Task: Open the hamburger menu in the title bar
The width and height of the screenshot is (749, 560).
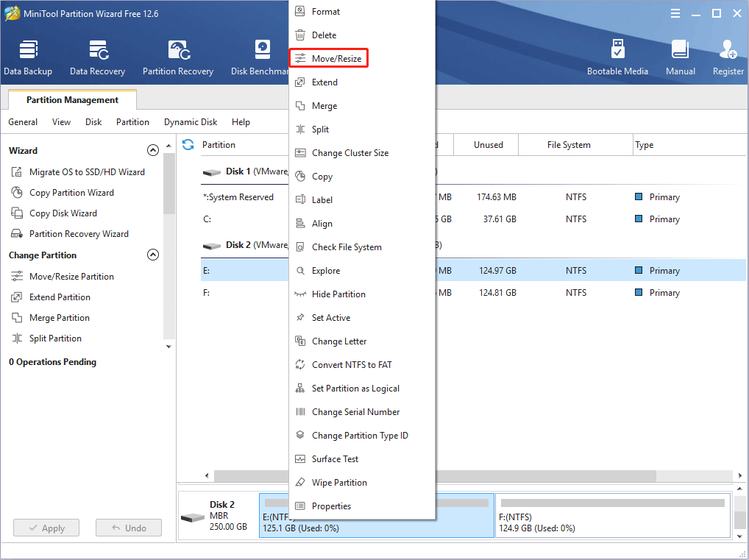Action: (675, 13)
